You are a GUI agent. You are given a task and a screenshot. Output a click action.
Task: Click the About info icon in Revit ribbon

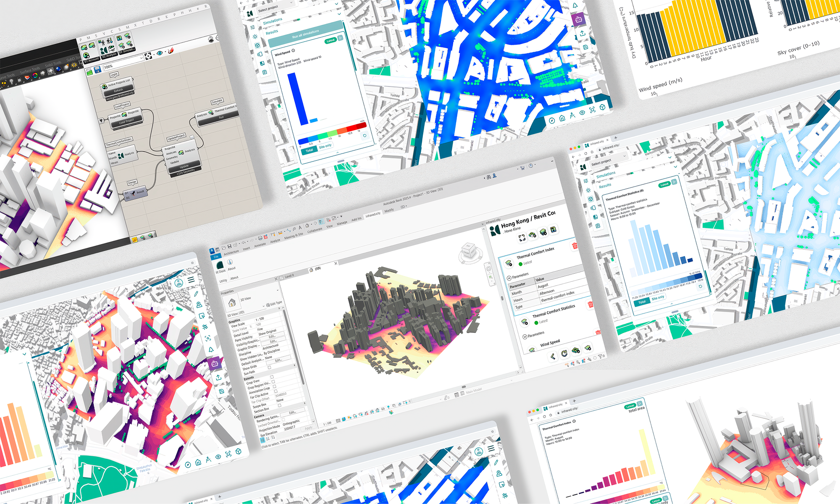click(x=230, y=262)
